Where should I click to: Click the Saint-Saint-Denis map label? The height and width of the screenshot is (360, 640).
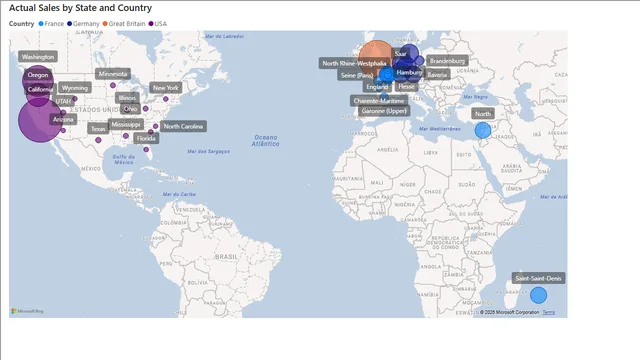coord(539,278)
